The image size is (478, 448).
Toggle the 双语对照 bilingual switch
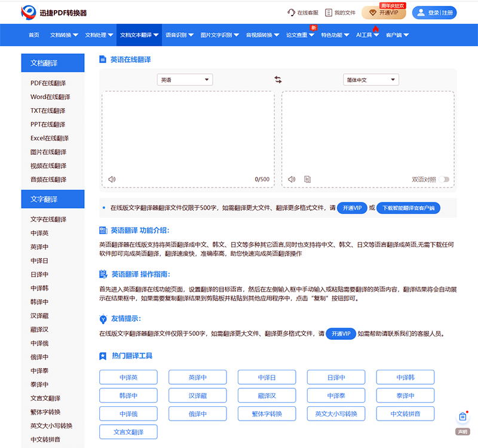pyautogui.click(x=444, y=179)
